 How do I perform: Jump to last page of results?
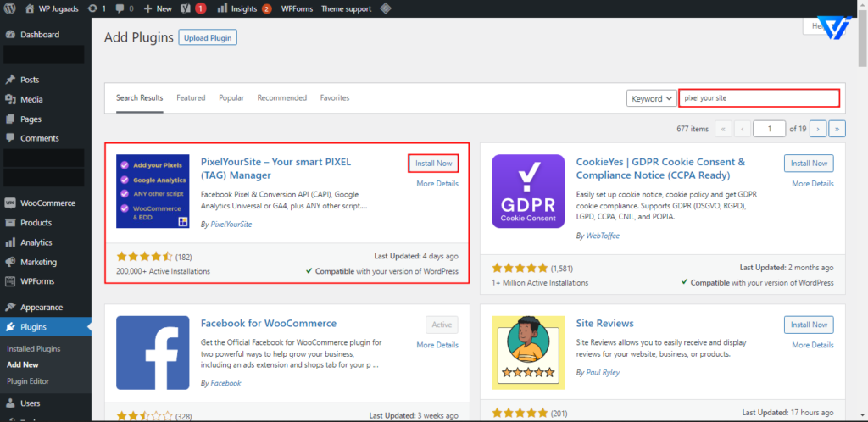(x=837, y=129)
